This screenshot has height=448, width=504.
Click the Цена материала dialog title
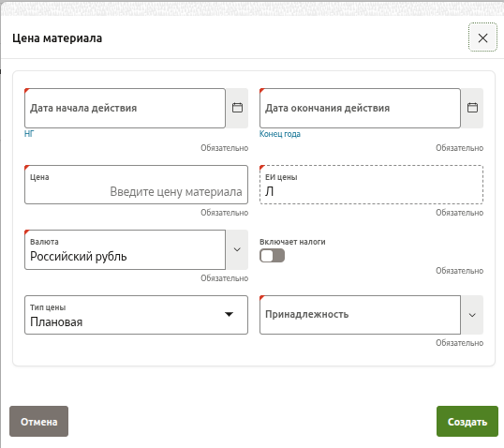[x=57, y=38]
